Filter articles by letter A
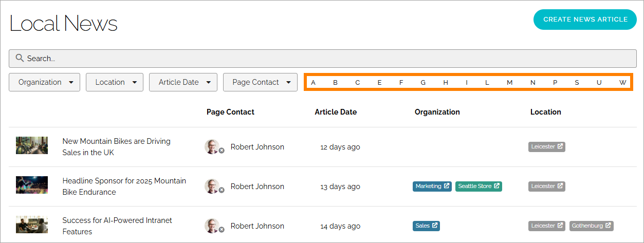The image size is (644, 243). (x=313, y=83)
